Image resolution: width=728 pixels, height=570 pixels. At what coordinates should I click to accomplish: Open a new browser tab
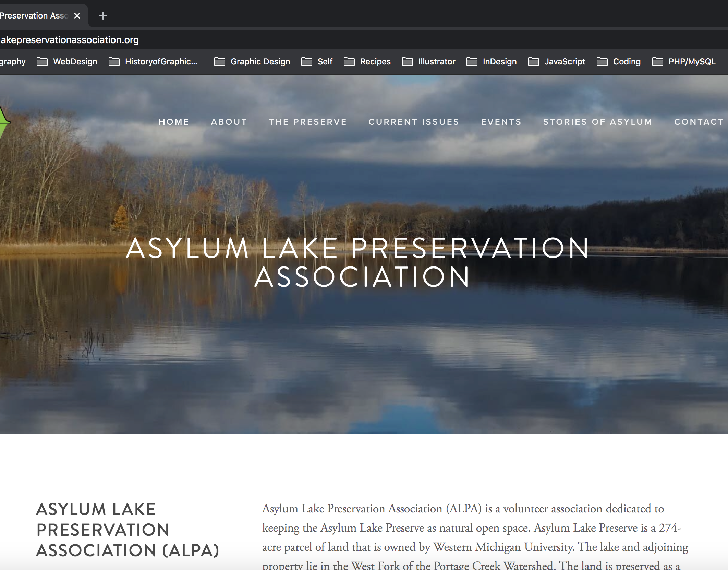click(103, 16)
